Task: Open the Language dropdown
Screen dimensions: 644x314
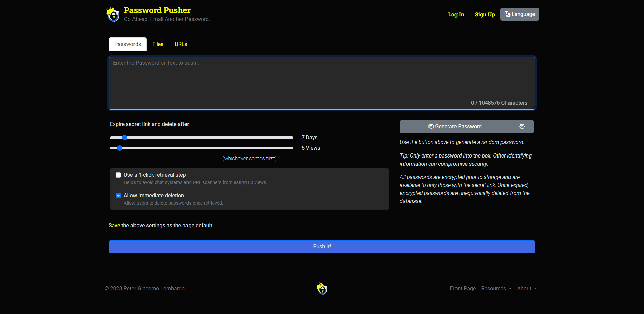Action: 520,14
